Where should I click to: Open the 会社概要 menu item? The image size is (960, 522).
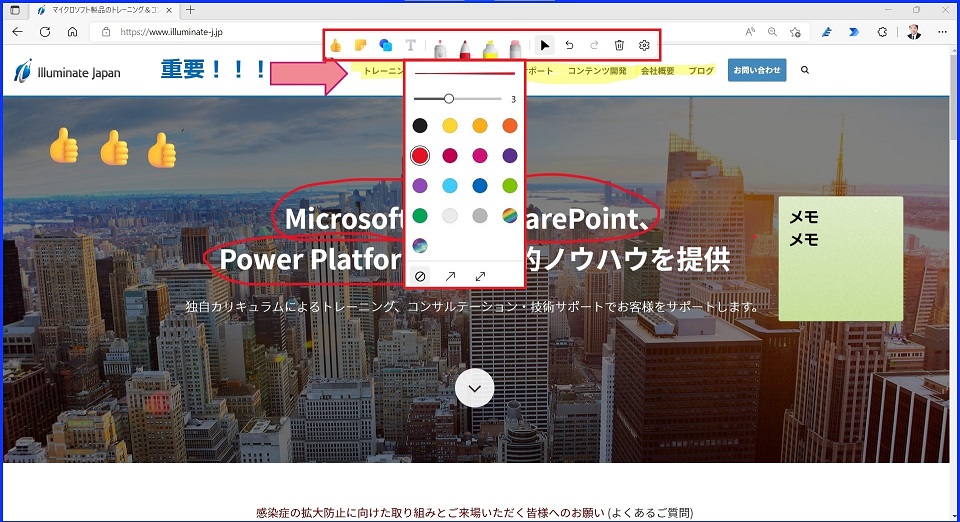658,71
